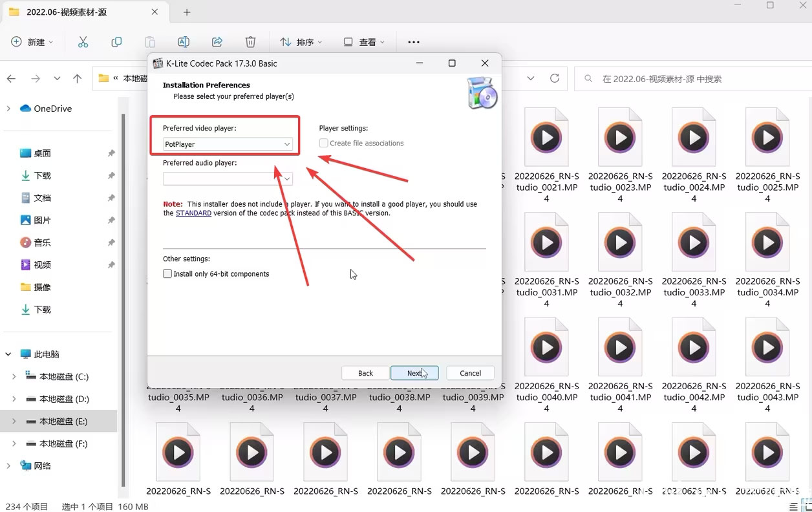The image size is (812, 512).
Task: Click the Copy icon in Explorer toolbar
Action: [x=116, y=42]
